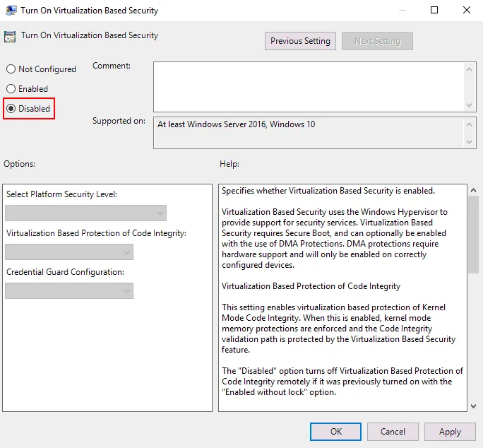This screenshot has height=448, width=483.
Task: Click the Next Setting button
Action: coord(377,41)
